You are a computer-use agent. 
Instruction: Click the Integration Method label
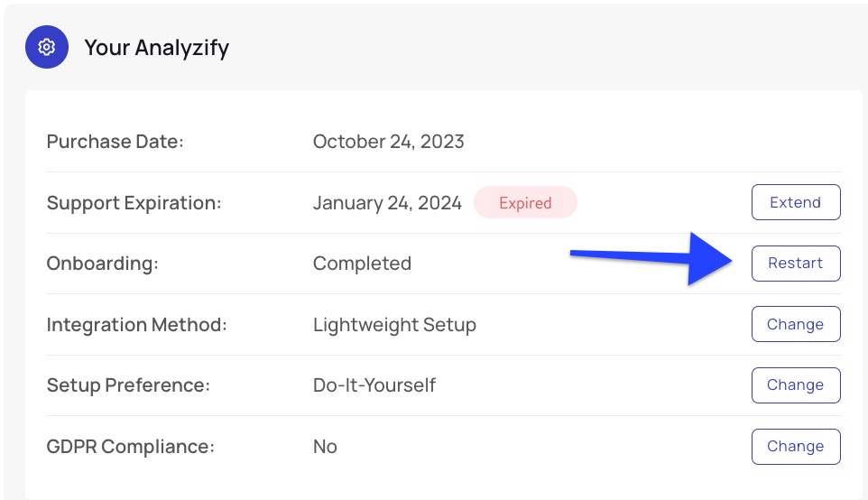point(137,325)
